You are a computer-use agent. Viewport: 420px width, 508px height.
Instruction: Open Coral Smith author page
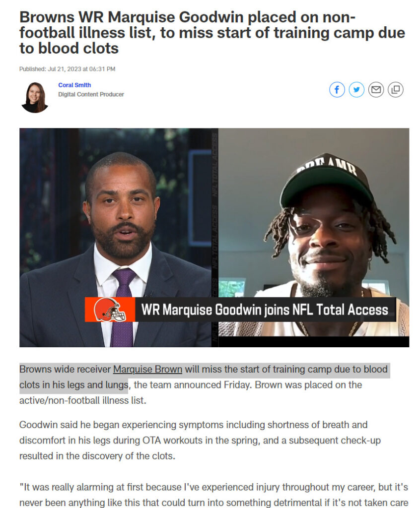coord(74,85)
